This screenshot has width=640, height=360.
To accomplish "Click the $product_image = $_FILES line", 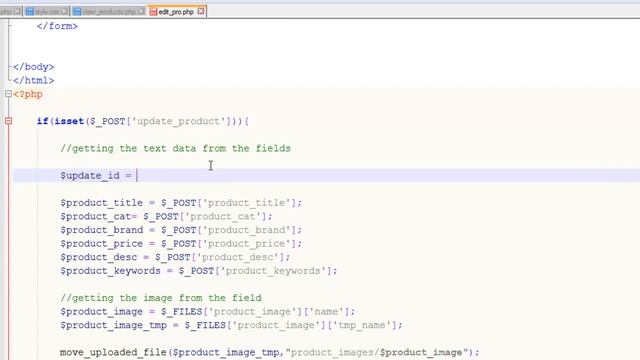I will tap(208, 312).
